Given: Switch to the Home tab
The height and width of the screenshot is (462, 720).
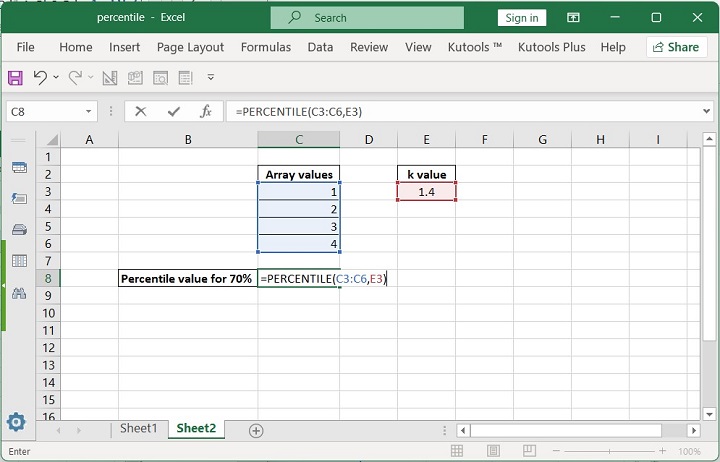Looking at the screenshot, I should 76,47.
